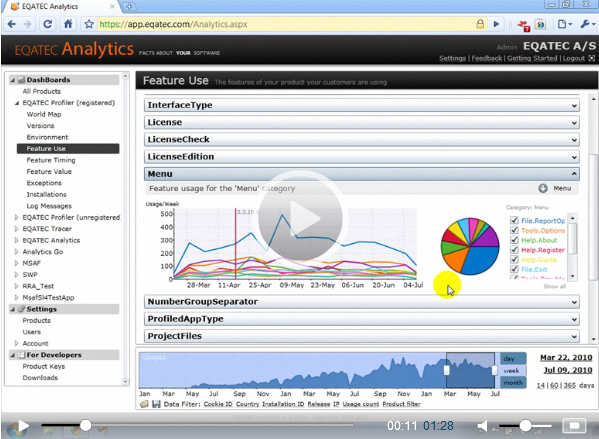Click the left handle of timeline range
Image resolution: width=599 pixels, height=439 pixels.
tap(446, 370)
